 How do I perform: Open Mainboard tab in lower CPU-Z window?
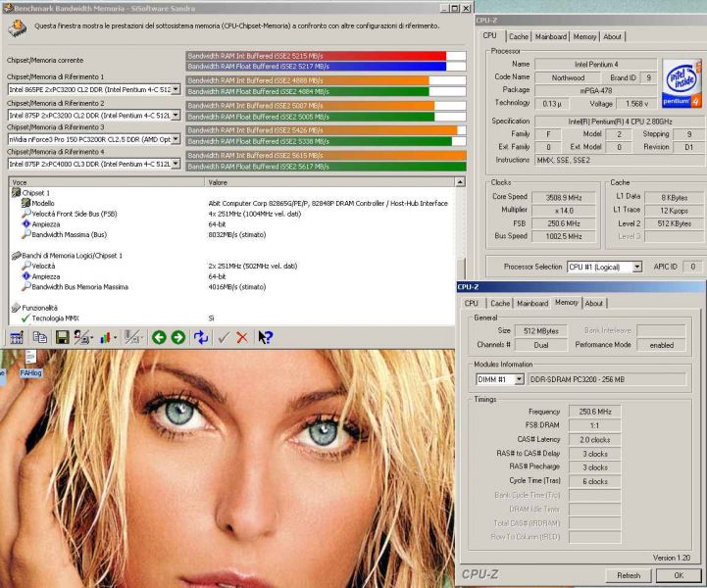pos(532,303)
